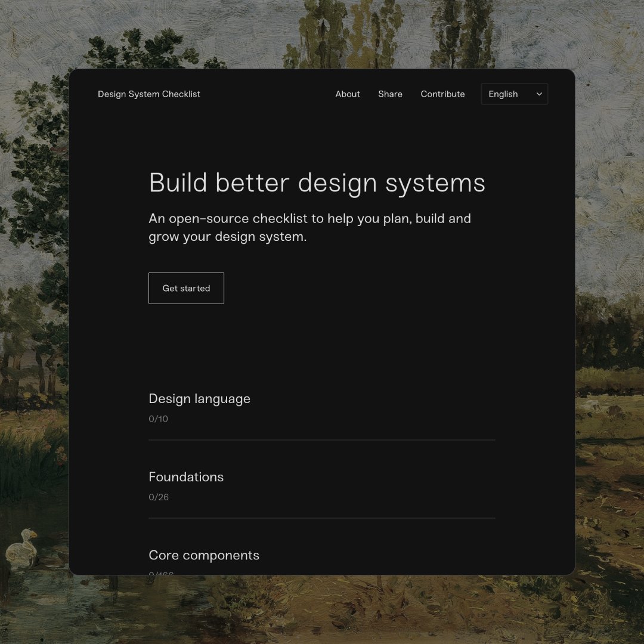This screenshot has height=644, width=644.
Task: Click the 0/10 progress count
Action: [158, 419]
